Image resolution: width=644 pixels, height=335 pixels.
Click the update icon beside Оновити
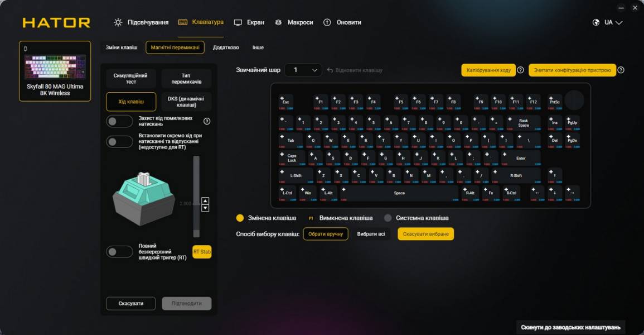click(327, 22)
